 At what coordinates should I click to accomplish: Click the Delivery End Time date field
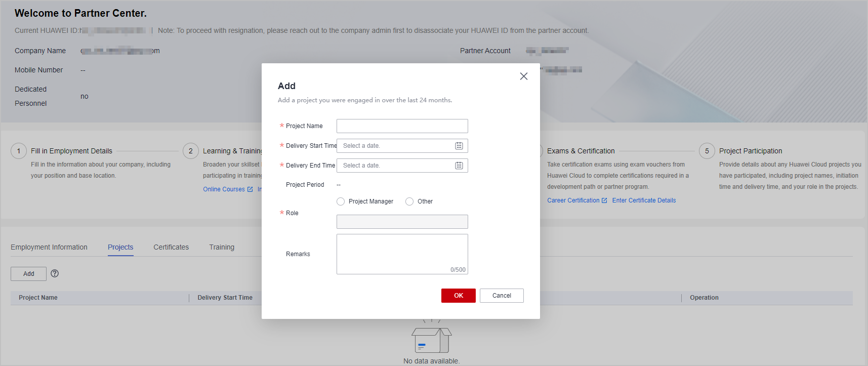click(x=402, y=166)
